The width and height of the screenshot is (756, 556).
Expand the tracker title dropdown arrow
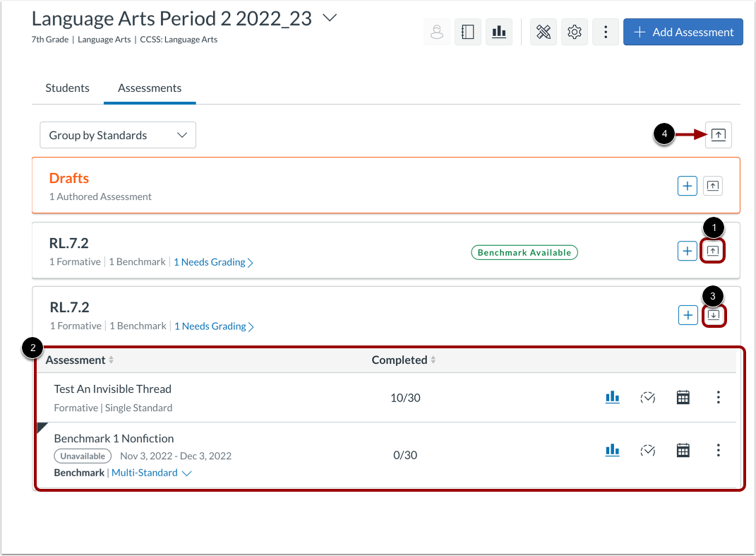(x=330, y=18)
